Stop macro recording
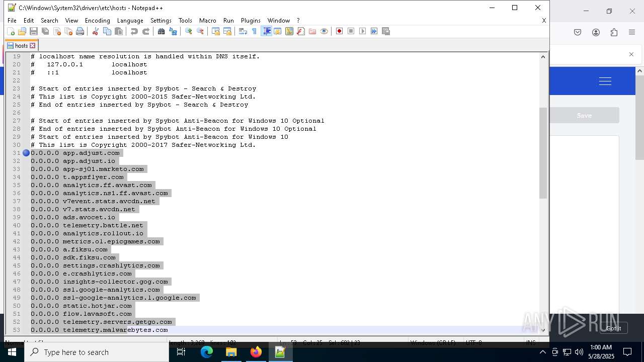This screenshot has width=644, height=362. 351,31
